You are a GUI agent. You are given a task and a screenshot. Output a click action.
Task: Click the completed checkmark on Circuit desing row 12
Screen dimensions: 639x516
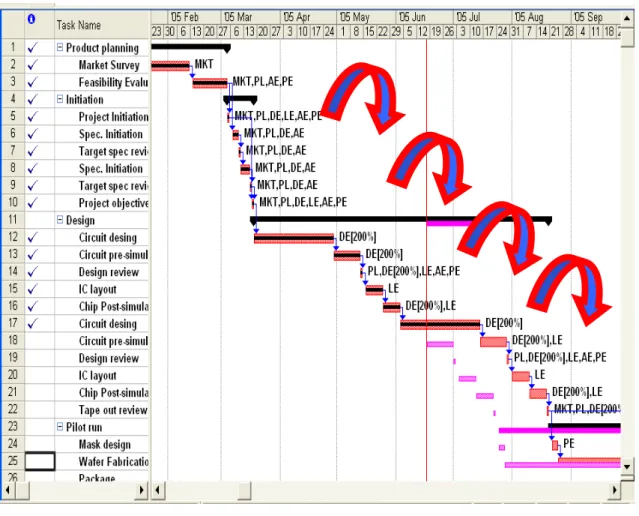(33, 237)
